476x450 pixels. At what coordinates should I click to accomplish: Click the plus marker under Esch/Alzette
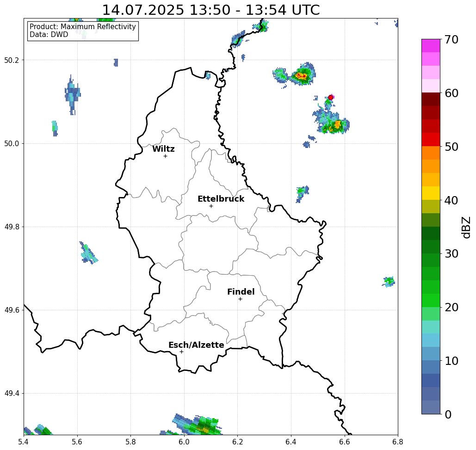pos(181,352)
